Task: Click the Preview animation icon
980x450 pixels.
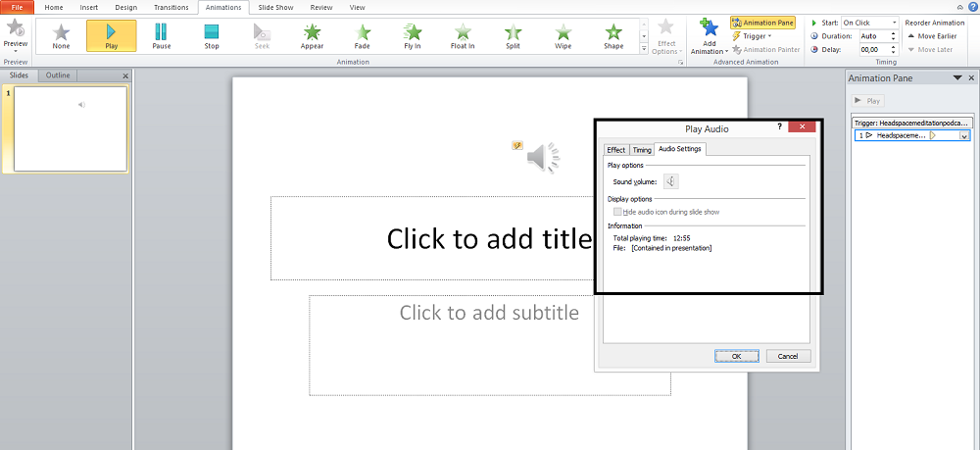Action: [16, 31]
